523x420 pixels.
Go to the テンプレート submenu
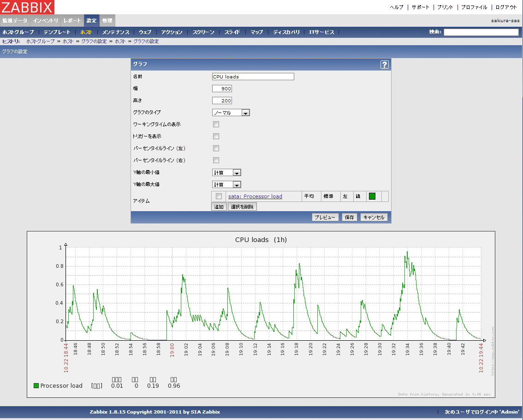[x=57, y=32]
